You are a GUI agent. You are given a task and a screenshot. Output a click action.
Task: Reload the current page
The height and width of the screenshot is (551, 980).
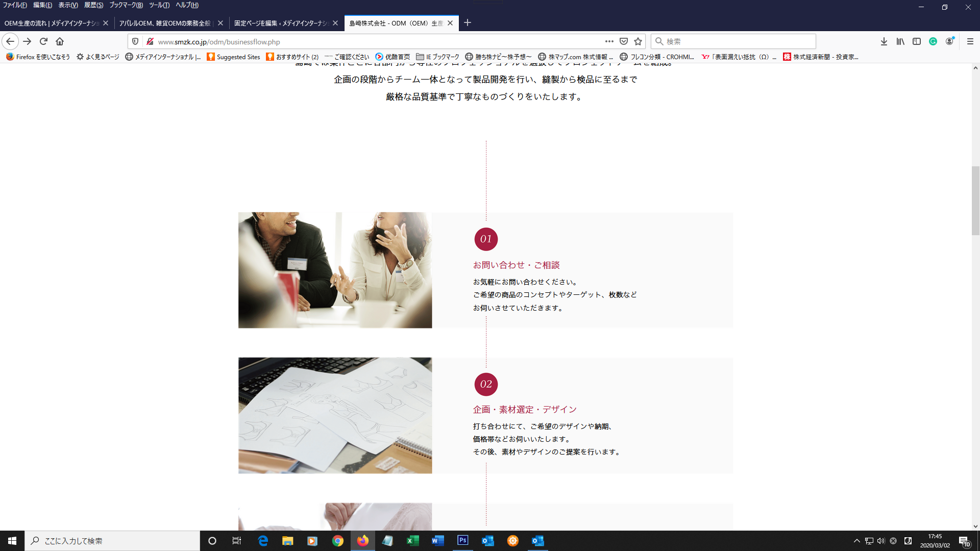43,41
